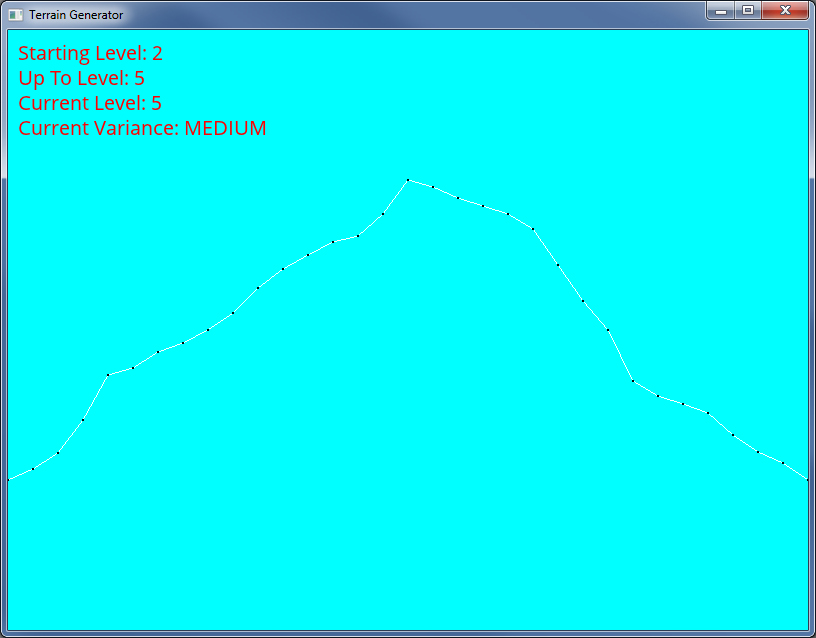Click the terrain point at the left window edge
Image resolution: width=816 pixels, height=638 pixels.
click(x=9, y=480)
